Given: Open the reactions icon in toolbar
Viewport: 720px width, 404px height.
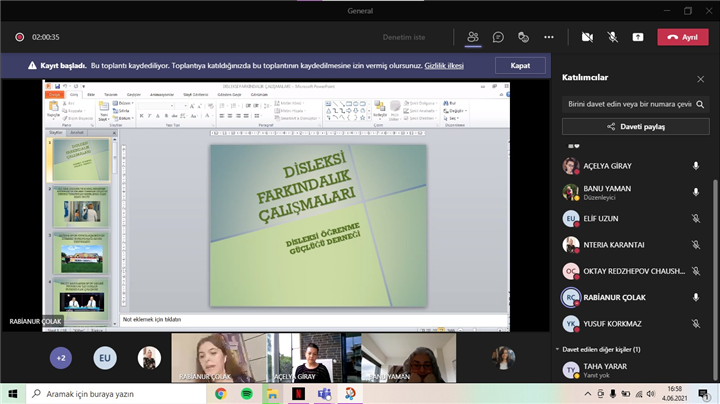Looking at the screenshot, I should 523,37.
